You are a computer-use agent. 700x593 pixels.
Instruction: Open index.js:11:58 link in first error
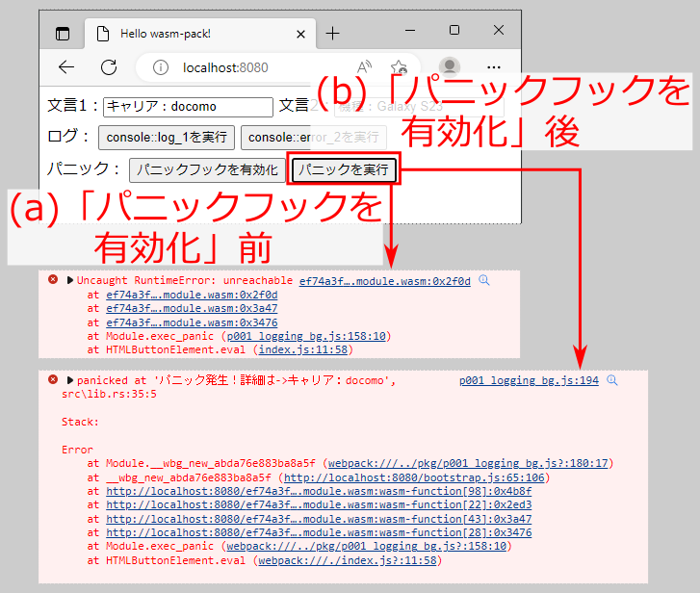pos(303,349)
